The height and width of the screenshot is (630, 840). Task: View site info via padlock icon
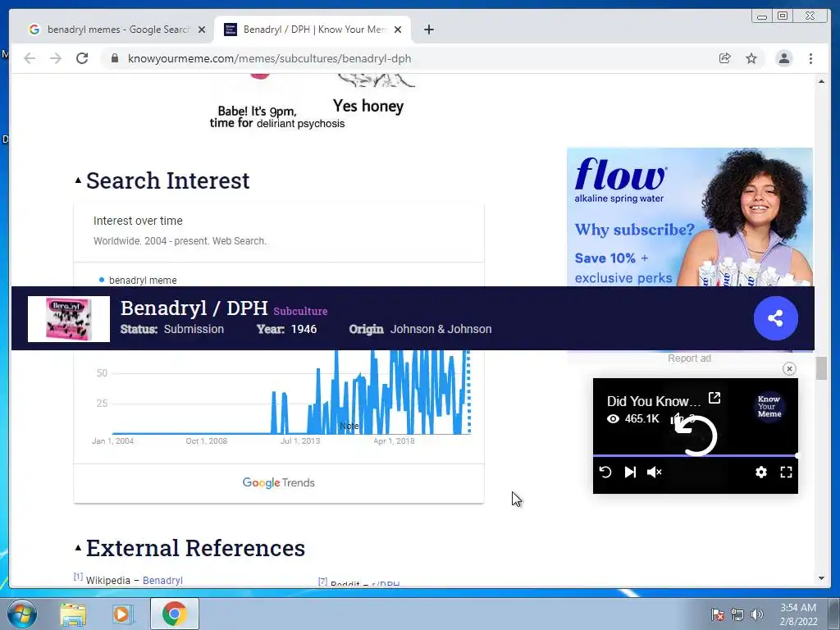click(115, 58)
